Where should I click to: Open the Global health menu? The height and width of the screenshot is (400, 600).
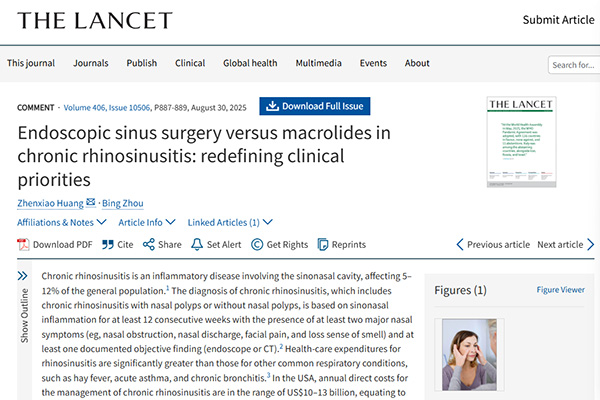(x=250, y=63)
